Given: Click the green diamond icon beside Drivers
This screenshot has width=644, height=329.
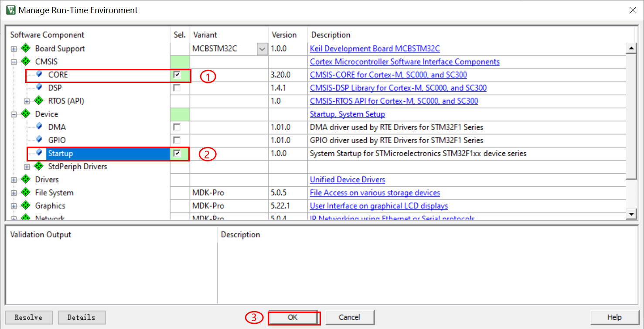Looking at the screenshot, I should pos(26,179).
